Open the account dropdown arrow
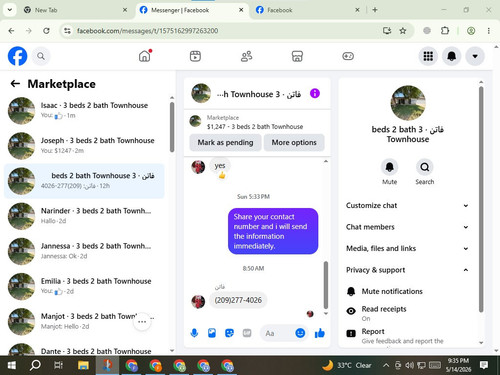Viewport: 500px width, 375px height. pos(475,56)
